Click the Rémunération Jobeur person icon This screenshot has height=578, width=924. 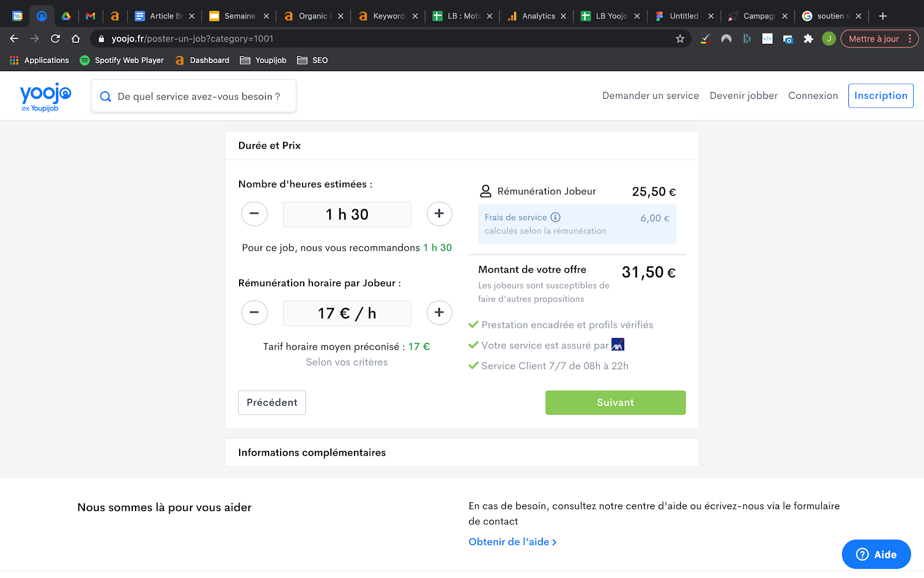point(486,191)
